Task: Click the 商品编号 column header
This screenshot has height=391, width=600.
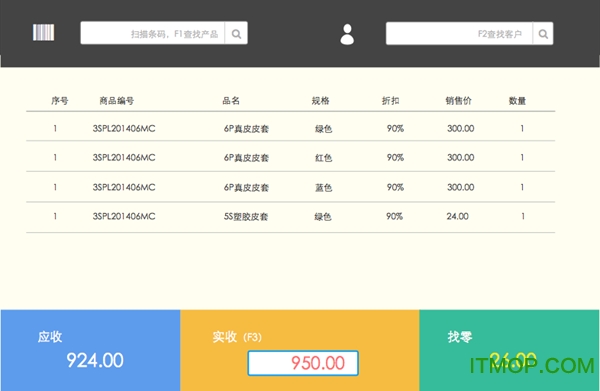Action: point(117,101)
